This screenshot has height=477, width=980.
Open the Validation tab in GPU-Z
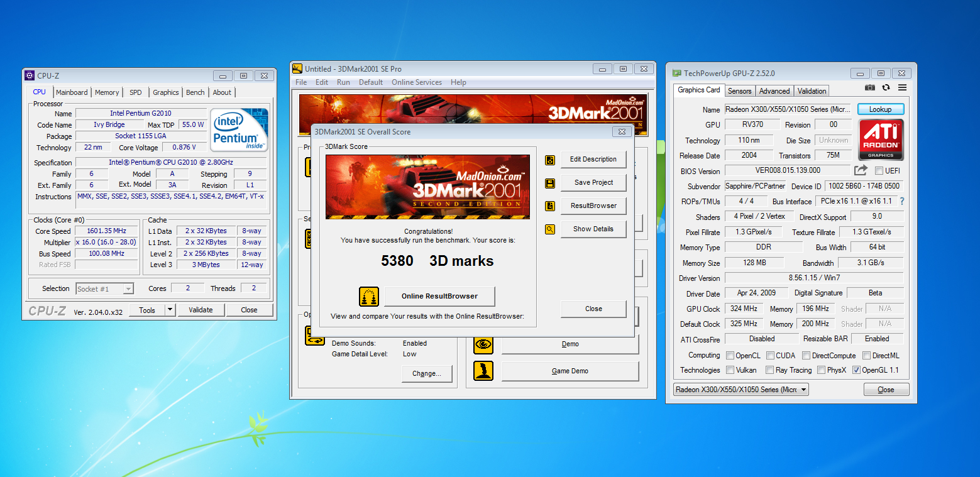(x=812, y=91)
